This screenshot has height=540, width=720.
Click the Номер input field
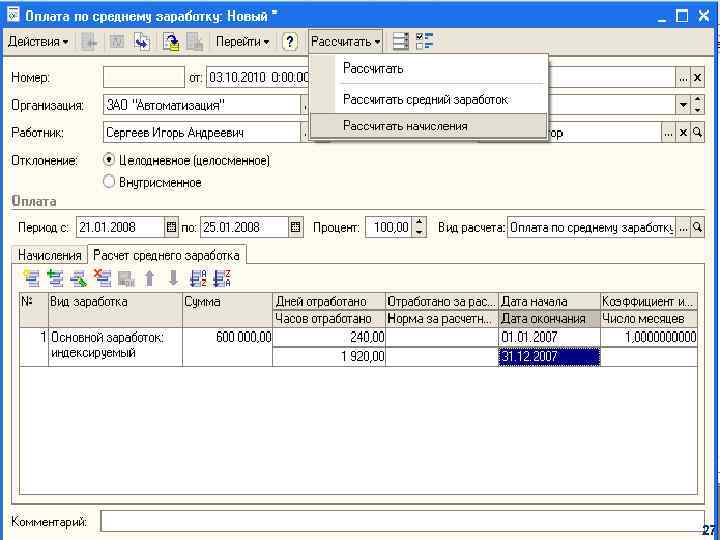point(144,78)
